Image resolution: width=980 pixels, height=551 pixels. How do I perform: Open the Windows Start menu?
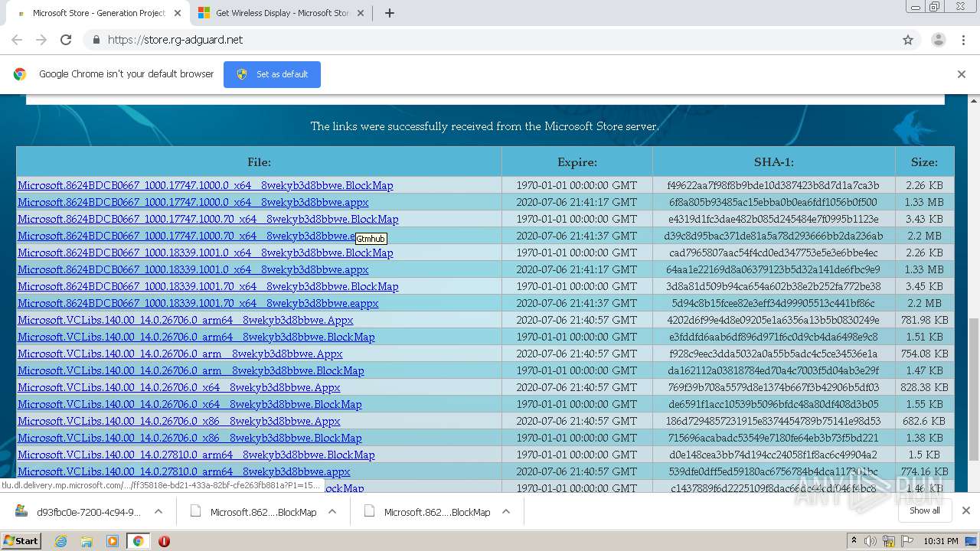21,541
